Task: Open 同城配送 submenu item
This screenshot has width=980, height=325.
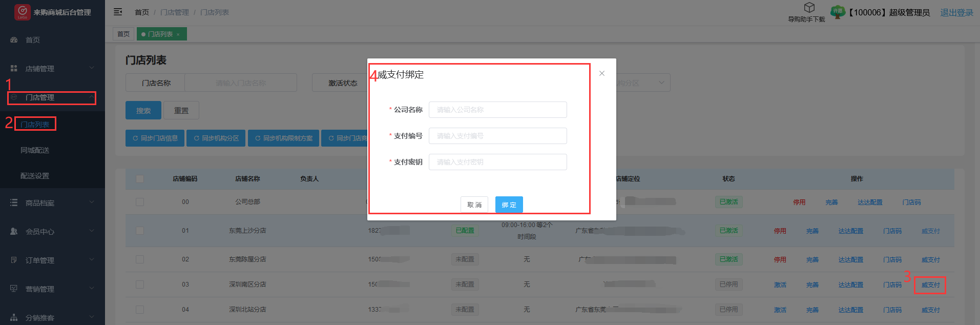Action: point(35,150)
